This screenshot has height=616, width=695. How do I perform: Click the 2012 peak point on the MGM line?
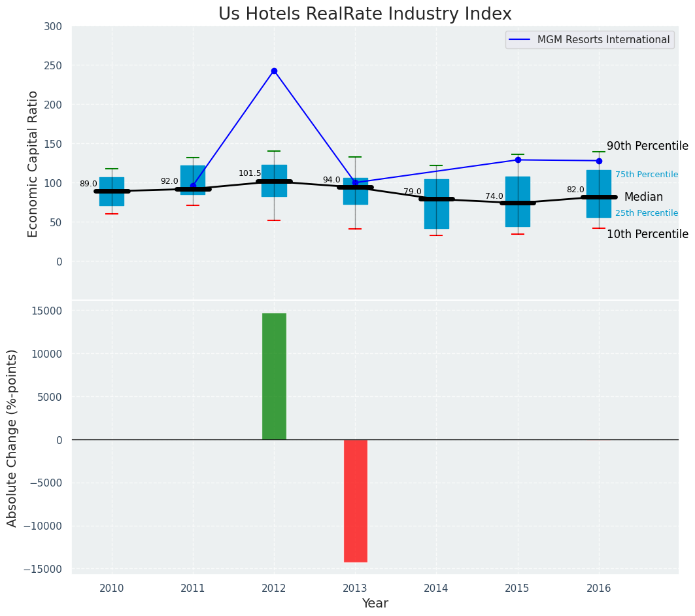point(274,71)
